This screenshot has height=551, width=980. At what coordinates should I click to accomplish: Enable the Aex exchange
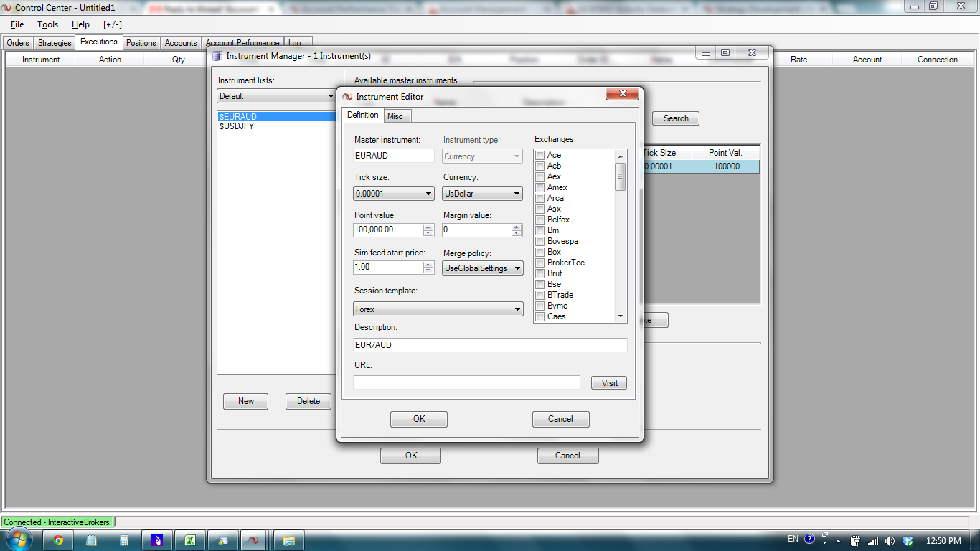(x=540, y=176)
